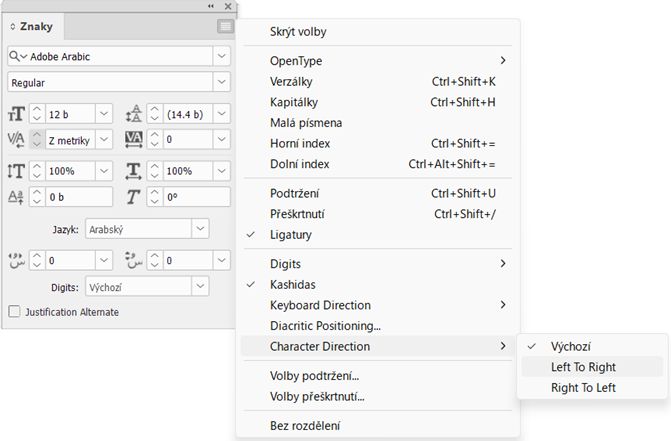Open the leading 14.4 b dropdown
The height and width of the screenshot is (441, 671).
222,114
